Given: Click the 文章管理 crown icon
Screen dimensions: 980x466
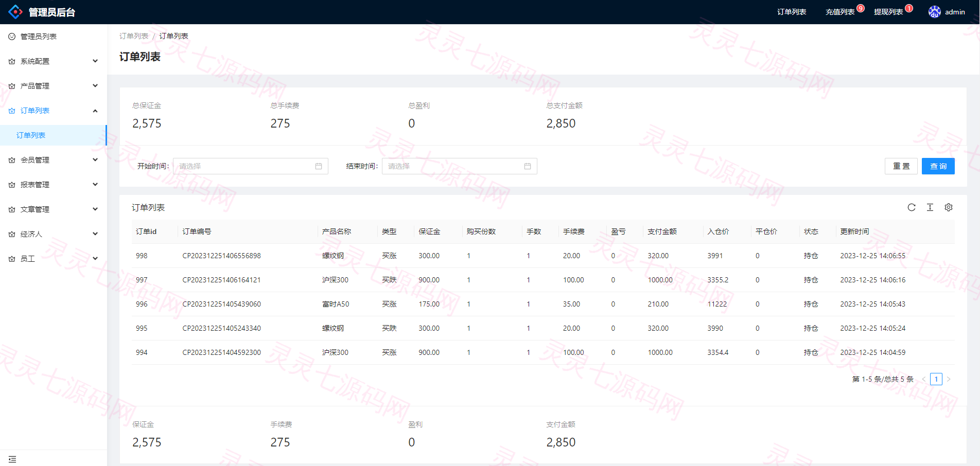Looking at the screenshot, I should (x=12, y=209).
